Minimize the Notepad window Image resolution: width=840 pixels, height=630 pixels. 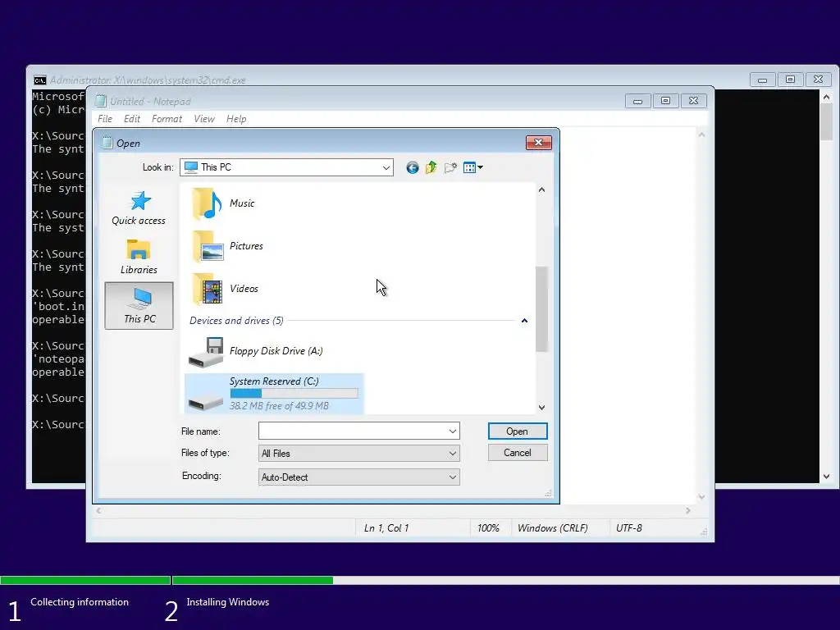pyautogui.click(x=637, y=101)
